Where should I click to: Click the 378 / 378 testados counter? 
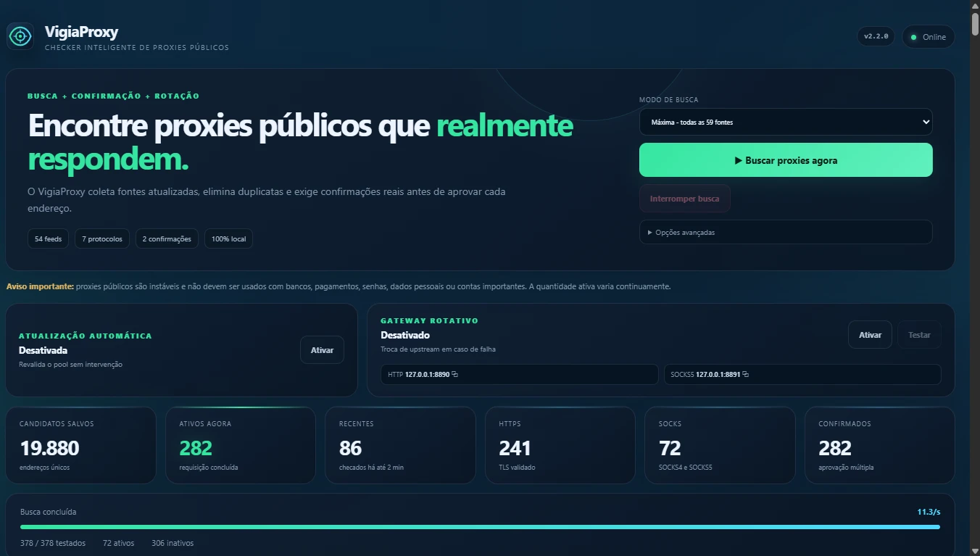pyautogui.click(x=53, y=543)
